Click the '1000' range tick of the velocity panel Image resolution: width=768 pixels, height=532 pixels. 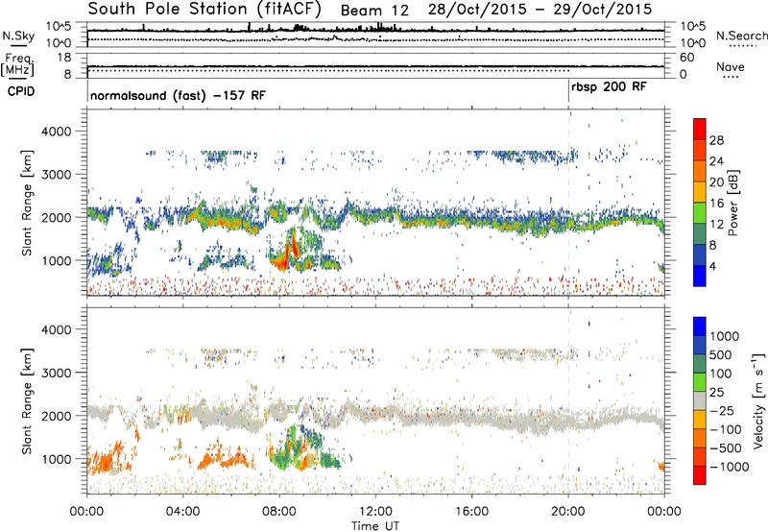tap(57, 458)
